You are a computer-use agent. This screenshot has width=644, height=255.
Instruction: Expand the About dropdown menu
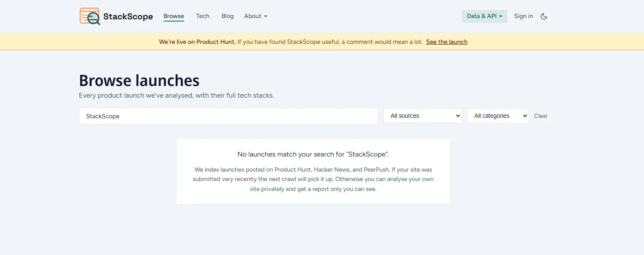(x=256, y=16)
